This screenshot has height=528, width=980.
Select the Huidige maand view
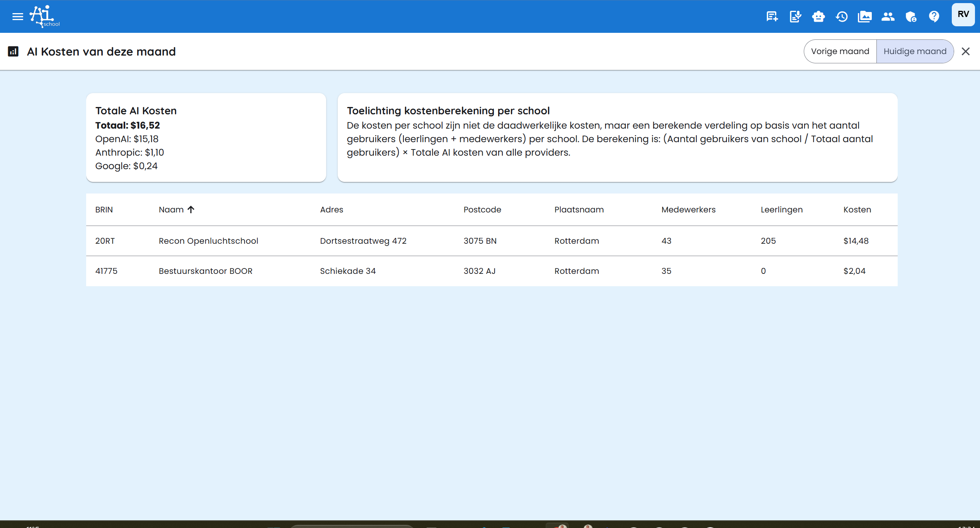(x=915, y=51)
